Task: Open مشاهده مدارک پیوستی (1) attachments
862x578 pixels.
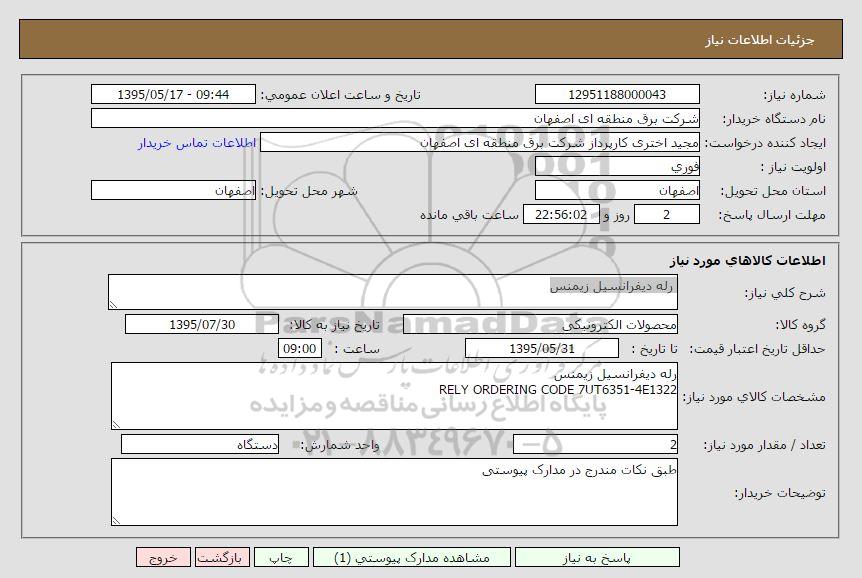Action: click(x=412, y=558)
